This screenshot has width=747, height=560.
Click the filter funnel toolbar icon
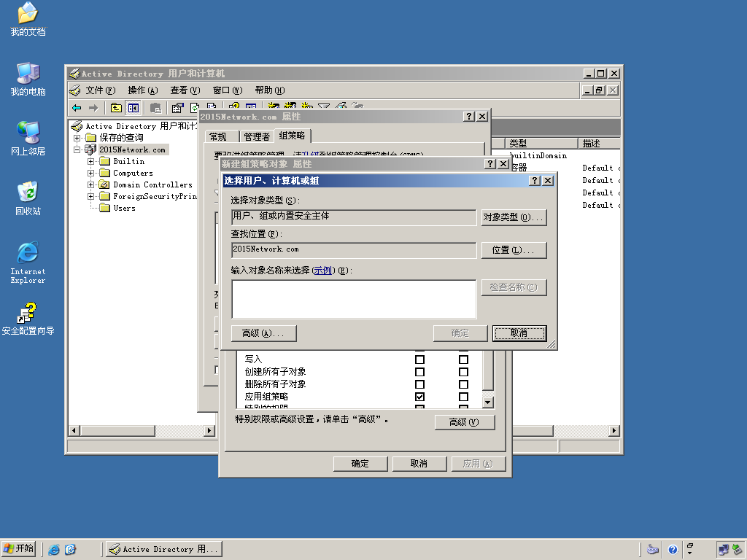(x=324, y=106)
